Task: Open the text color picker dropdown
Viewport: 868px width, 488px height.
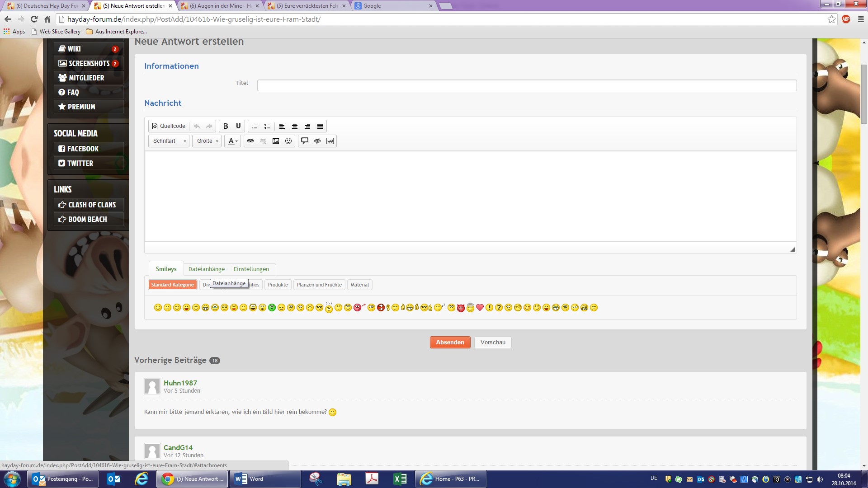Action: click(232, 141)
